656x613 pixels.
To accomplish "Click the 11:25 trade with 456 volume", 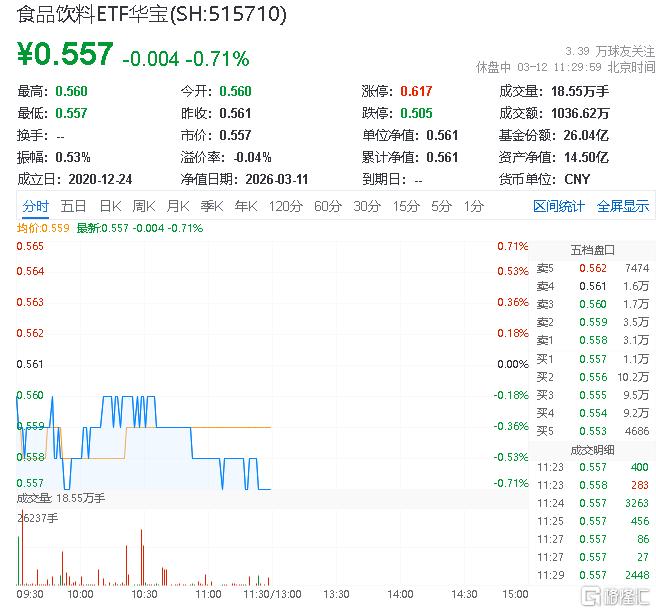I will click(593, 521).
